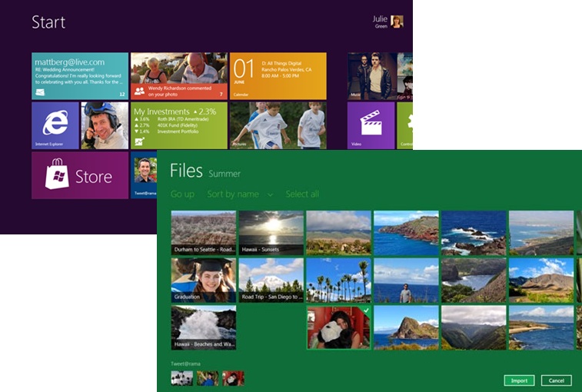
Task: Open the Graduation folder
Action: (x=204, y=281)
